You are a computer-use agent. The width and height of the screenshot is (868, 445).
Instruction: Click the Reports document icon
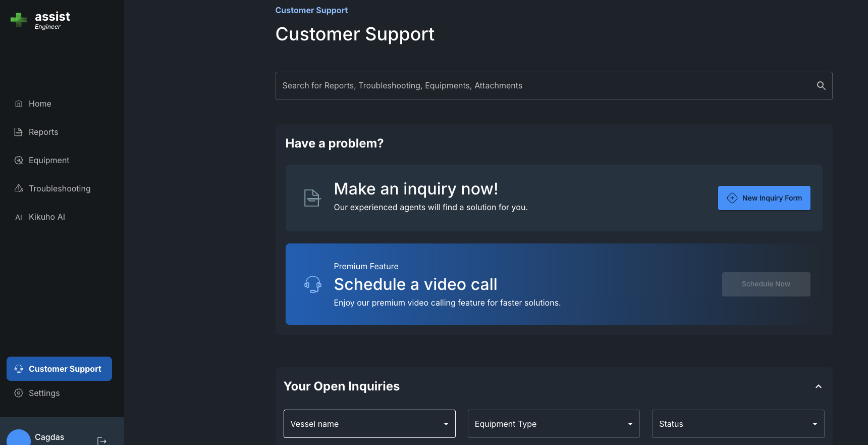pyautogui.click(x=19, y=132)
